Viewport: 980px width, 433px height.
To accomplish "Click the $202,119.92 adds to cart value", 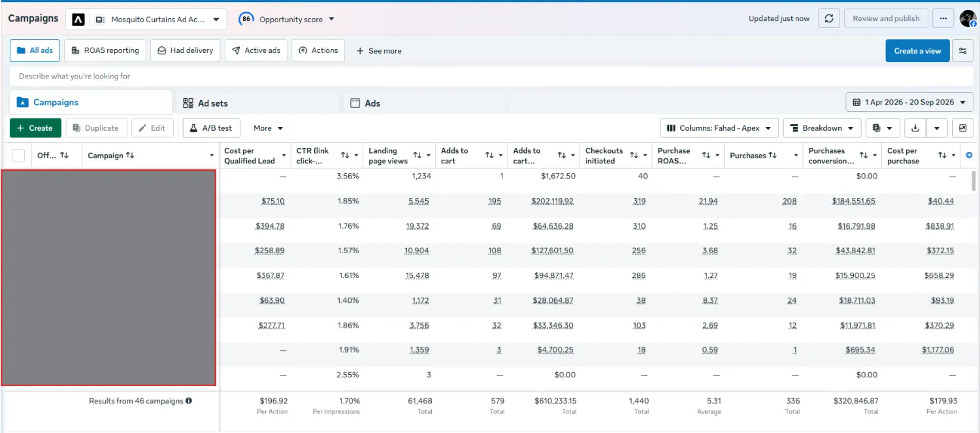I will 552,201.
